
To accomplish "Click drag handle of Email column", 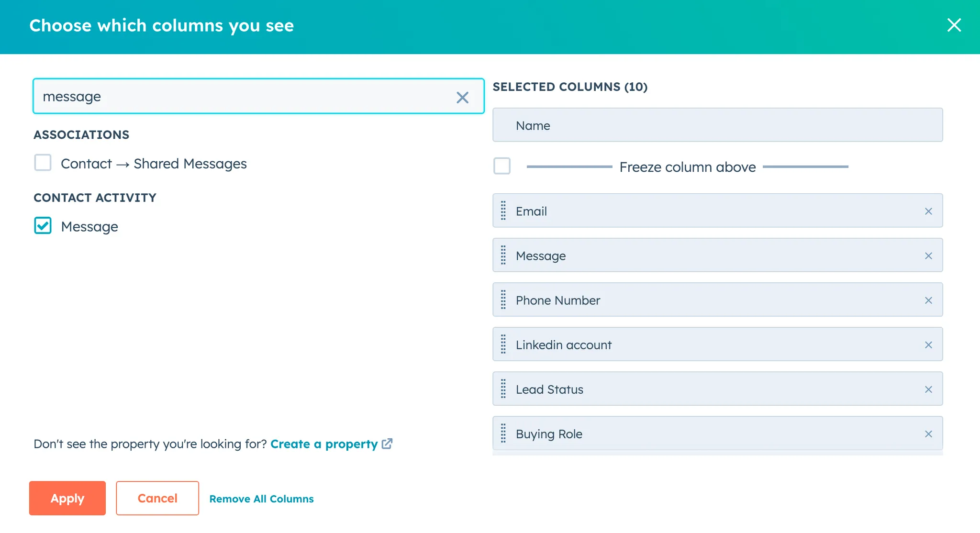I will pos(503,211).
